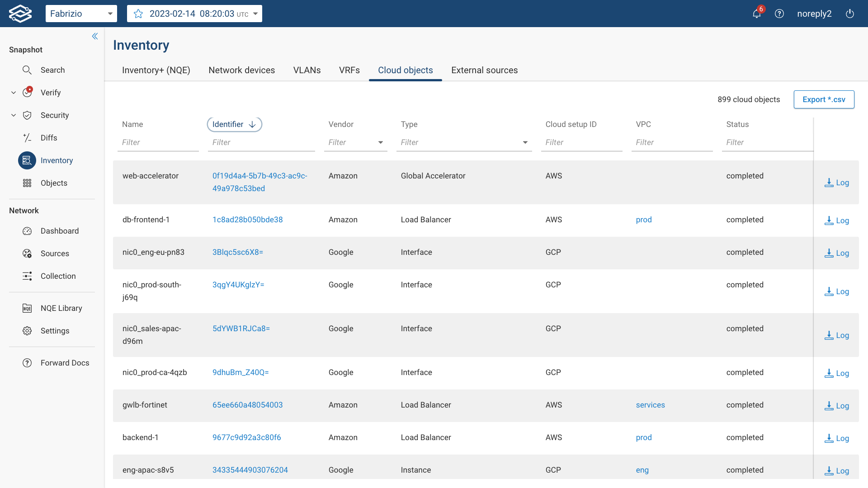
Task: Expand the snapshot timestamp dropdown
Action: coord(255,14)
